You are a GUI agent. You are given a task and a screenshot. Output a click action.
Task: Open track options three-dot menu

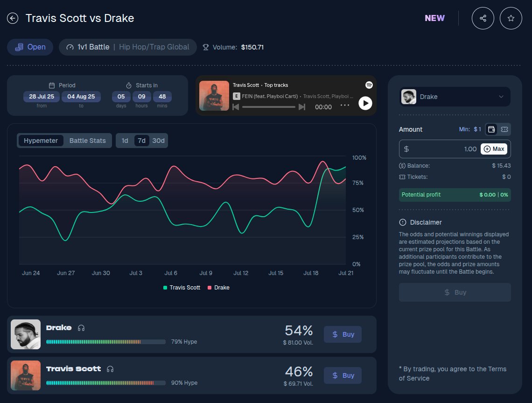point(345,105)
